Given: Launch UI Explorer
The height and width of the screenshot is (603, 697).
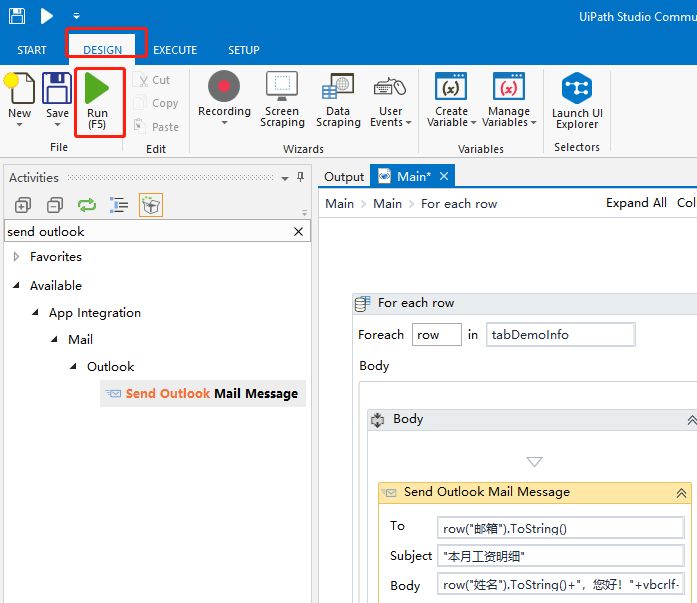Looking at the screenshot, I should (x=577, y=100).
